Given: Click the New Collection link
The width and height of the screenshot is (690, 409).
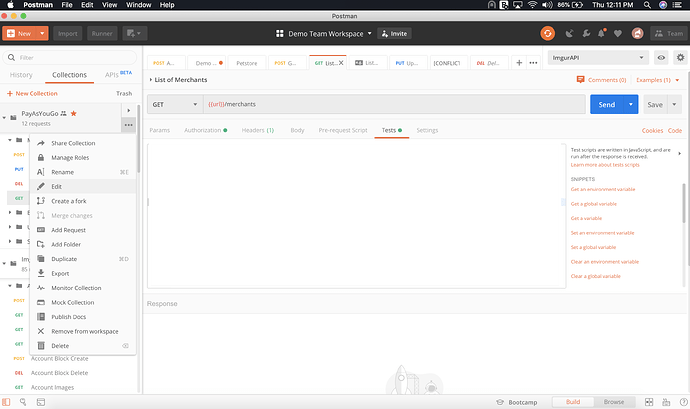Looking at the screenshot, I should [32, 93].
